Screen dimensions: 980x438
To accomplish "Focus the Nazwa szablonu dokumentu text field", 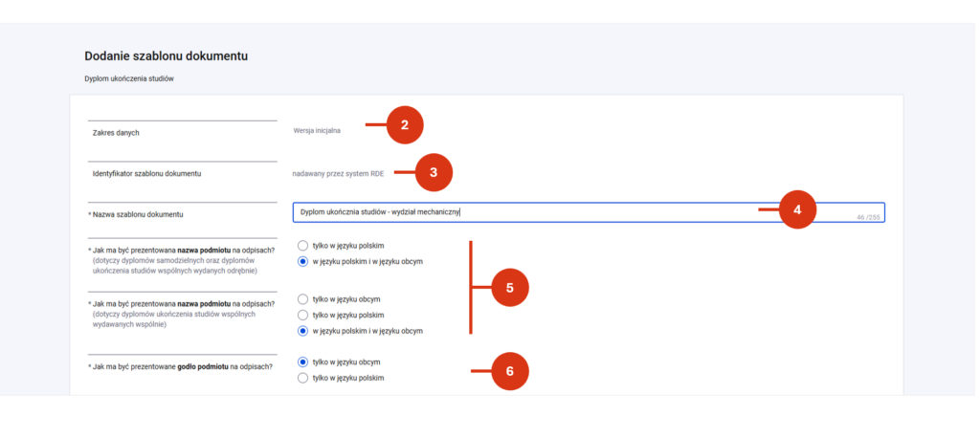I will (589, 212).
